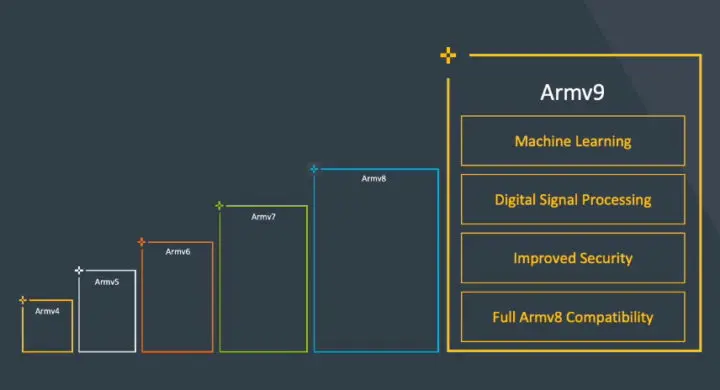Click the white plus icon at Armv5 corner

(x=79, y=270)
